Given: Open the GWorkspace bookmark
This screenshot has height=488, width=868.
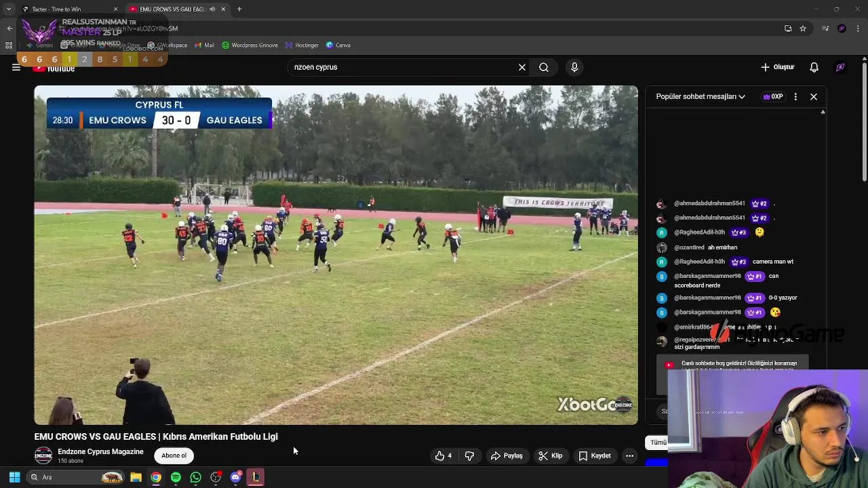Looking at the screenshot, I should [167, 45].
